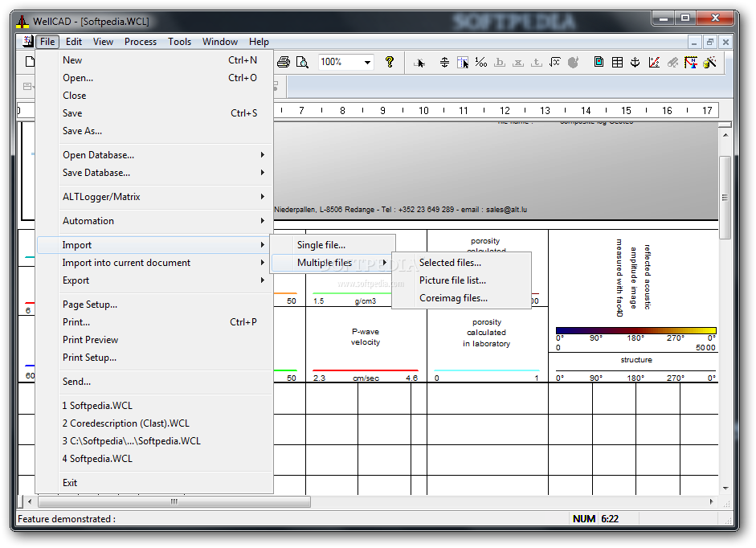Image resolution: width=756 pixels, height=548 pixels.
Task: Click the vertical scrollbar down arrow
Action: 725,489
